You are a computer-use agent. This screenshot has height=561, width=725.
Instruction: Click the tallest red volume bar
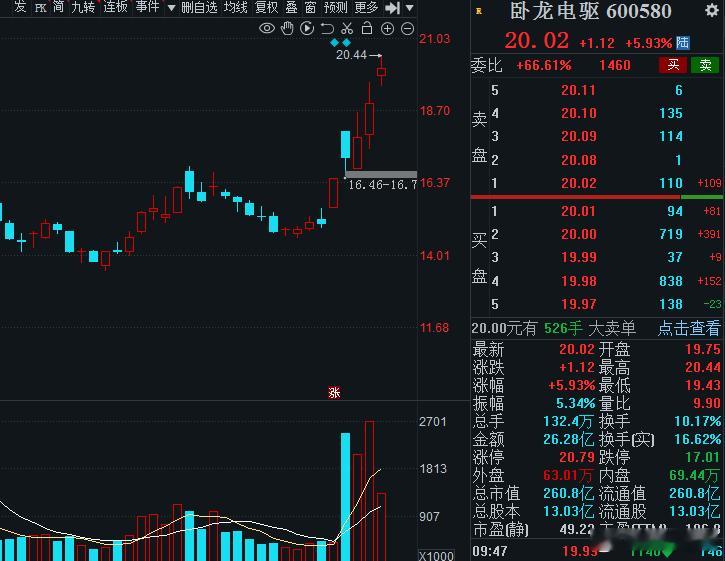click(x=369, y=491)
